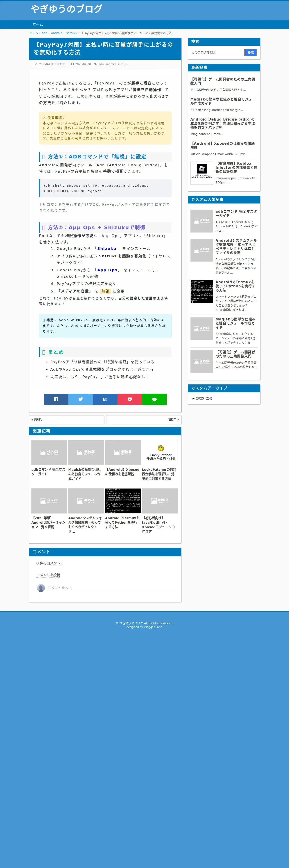Click the 無視 highlighted label

pos(105,291)
